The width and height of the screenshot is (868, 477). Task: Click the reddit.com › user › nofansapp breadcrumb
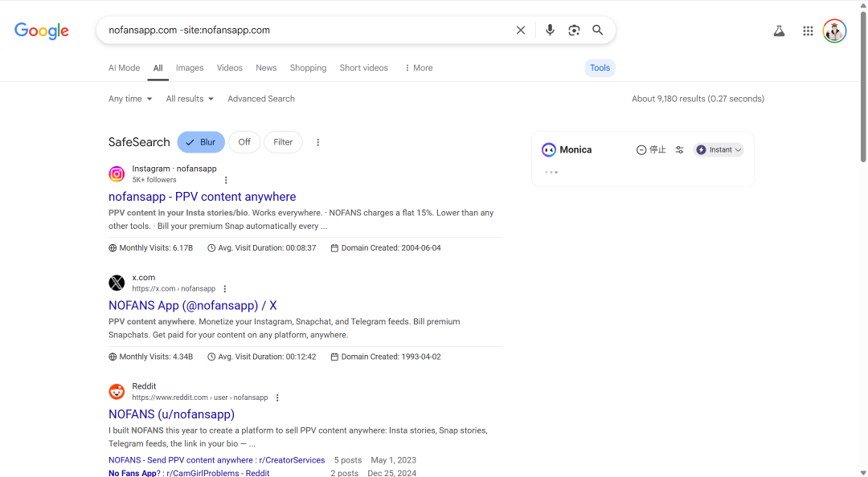[200, 397]
